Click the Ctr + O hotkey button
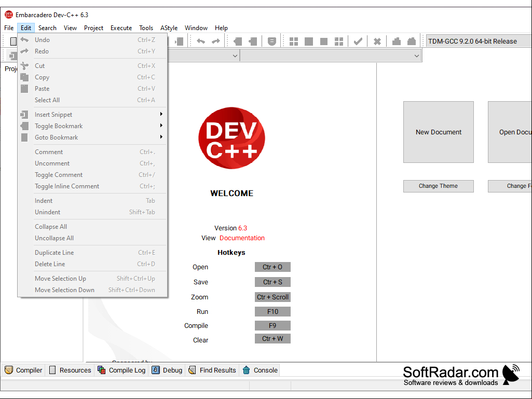Image resolution: width=532 pixels, height=399 pixels. tap(272, 267)
